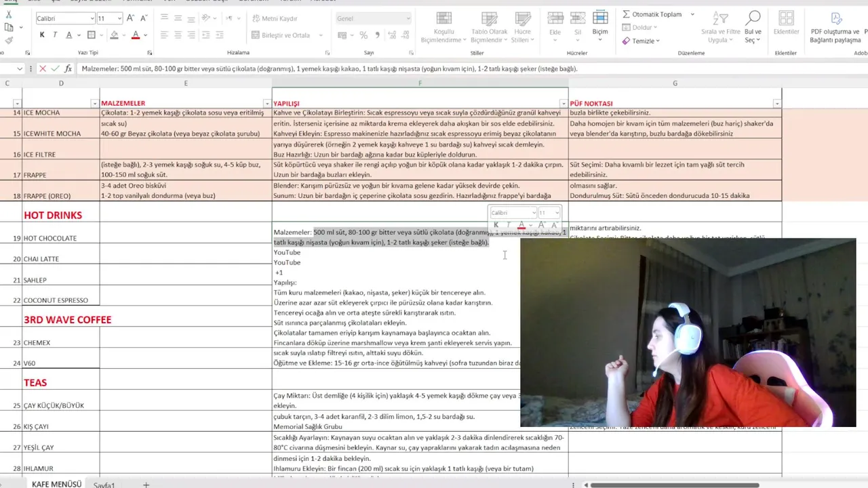The width and height of the screenshot is (868, 488).
Task: Increase decimal places icon
Action: 392,35
